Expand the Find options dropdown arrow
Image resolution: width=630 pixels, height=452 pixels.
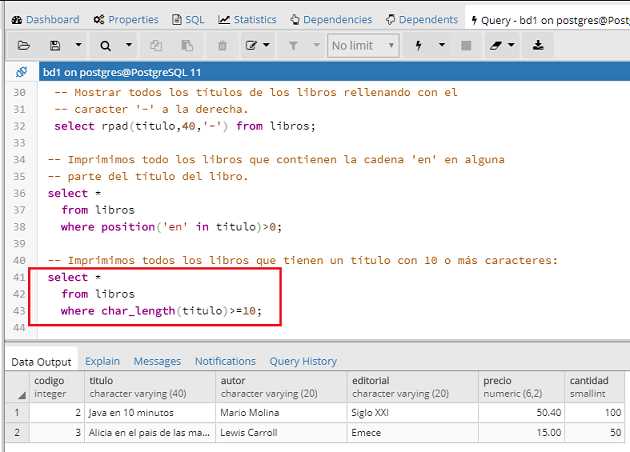[x=129, y=45]
